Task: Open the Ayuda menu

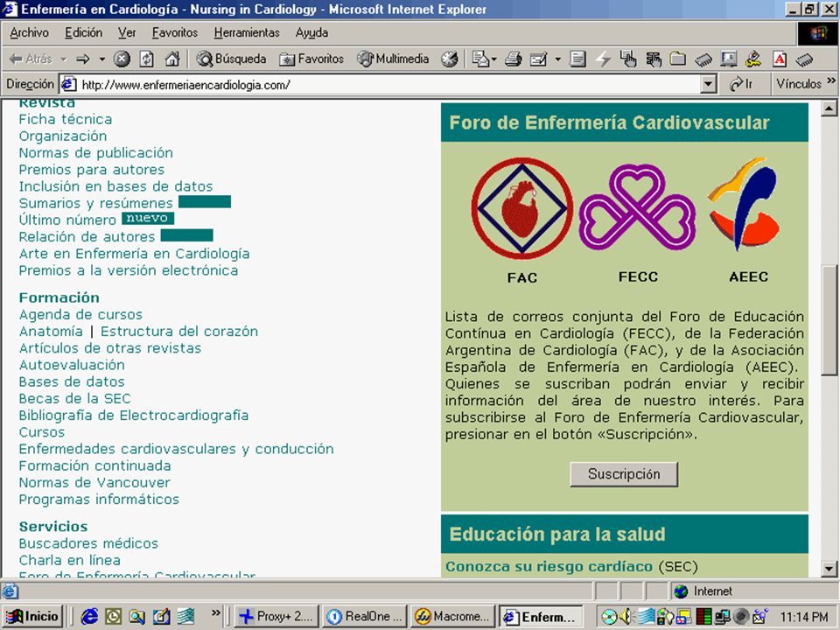Action: pyautogui.click(x=311, y=32)
